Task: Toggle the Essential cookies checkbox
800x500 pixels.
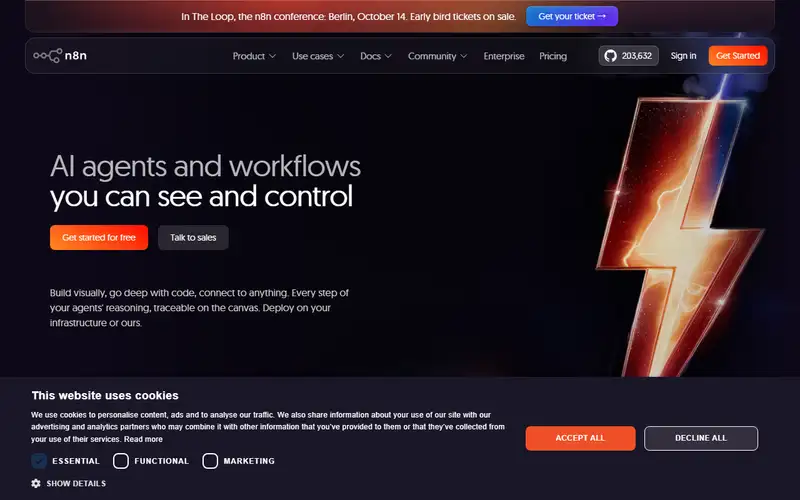Action: 39,461
